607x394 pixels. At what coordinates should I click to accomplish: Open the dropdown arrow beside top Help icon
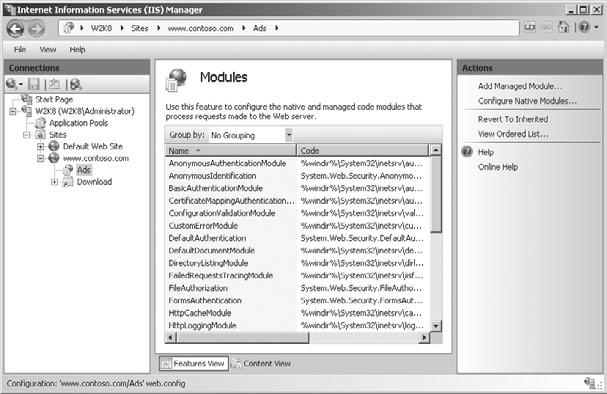[596, 27]
